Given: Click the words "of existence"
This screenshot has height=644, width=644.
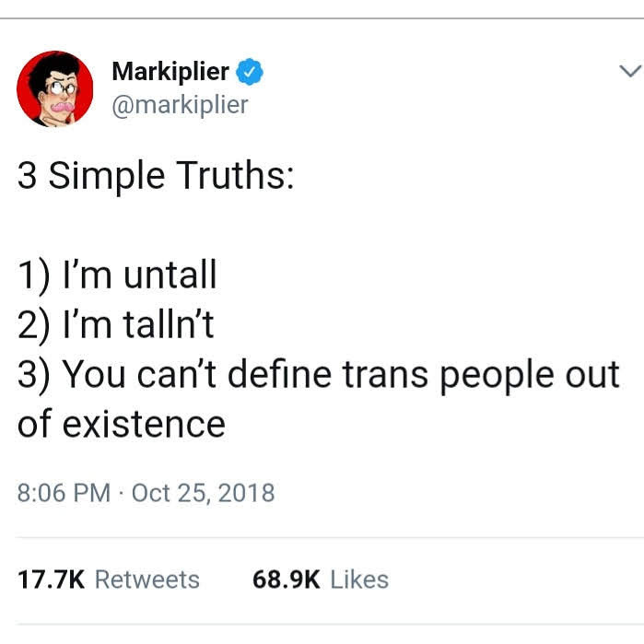Looking at the screenshot, I should tap(121, 425).
